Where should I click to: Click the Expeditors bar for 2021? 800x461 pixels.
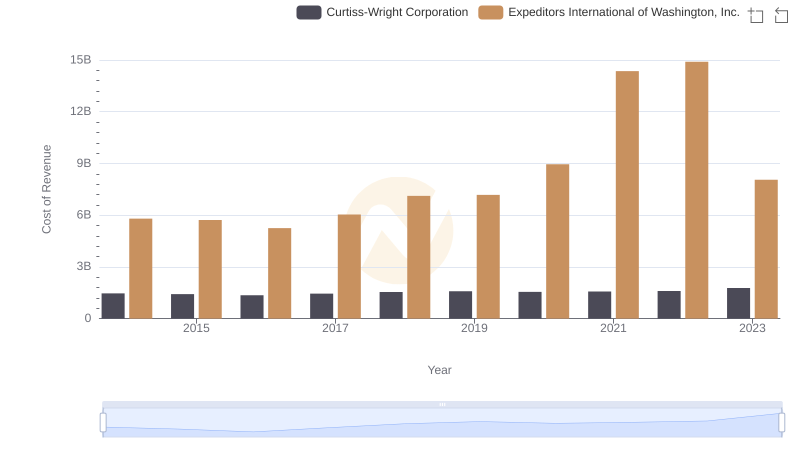[628, 195]
